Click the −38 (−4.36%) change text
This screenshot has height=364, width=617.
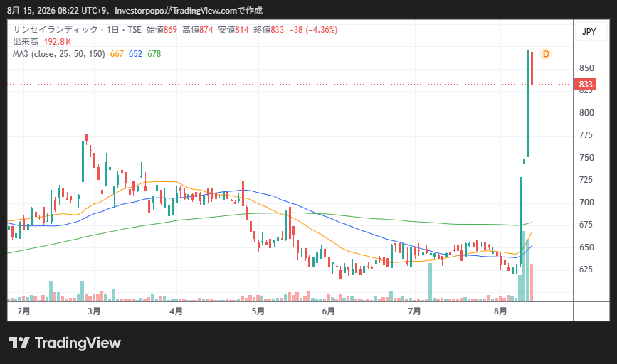pyautogui.click(x=313, y=30)
